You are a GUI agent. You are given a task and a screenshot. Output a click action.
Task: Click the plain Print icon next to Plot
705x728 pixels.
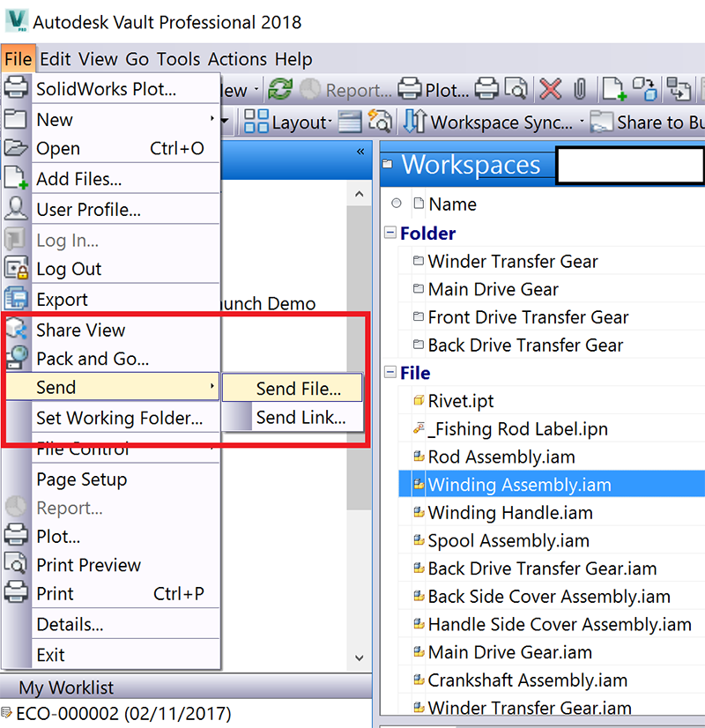(x=486, y=89)
